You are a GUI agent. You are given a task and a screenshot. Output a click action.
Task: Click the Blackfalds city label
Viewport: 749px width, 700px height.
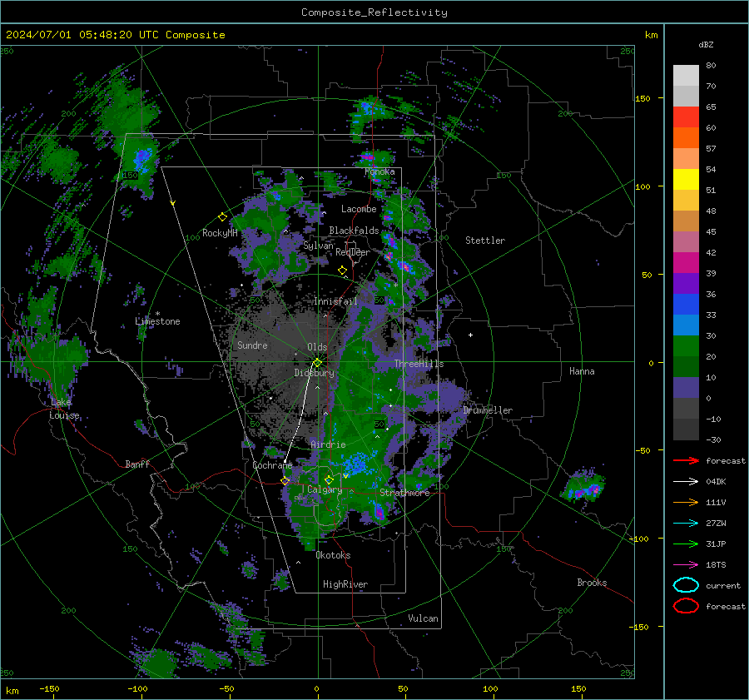point(354,231)
